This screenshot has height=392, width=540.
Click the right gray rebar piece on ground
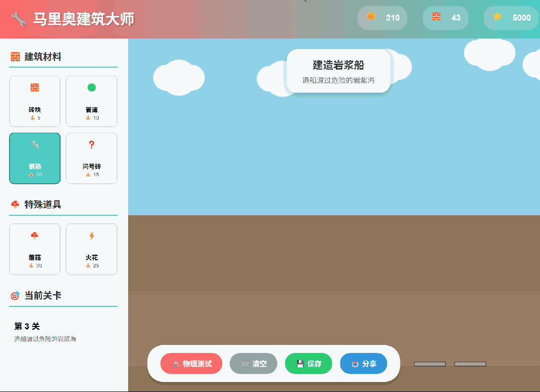pos(470,364)
